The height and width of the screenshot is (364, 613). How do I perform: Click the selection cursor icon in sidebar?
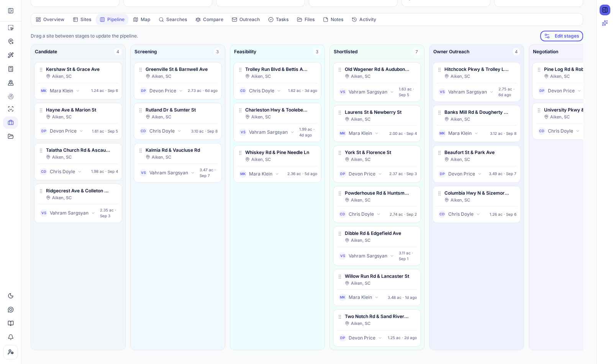click(x=11, y=28)
